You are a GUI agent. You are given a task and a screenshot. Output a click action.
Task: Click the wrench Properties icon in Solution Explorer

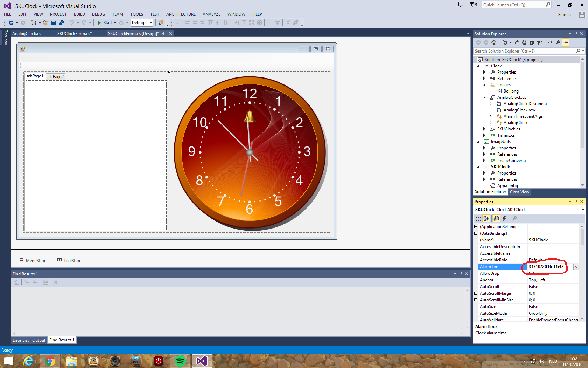[x=558, y=42]
